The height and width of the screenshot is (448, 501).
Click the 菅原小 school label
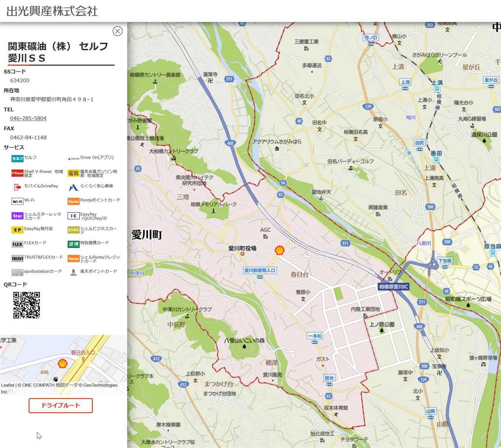tap(303, 292)
